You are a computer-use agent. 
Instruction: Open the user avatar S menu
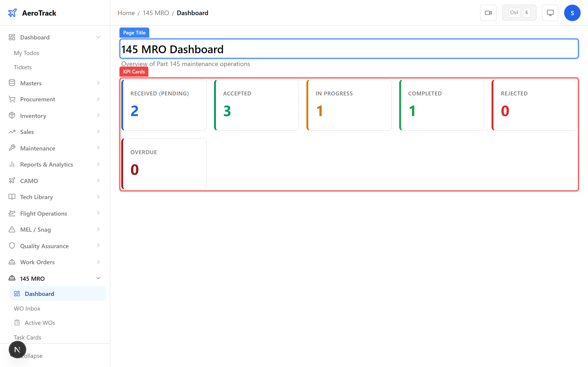click(x=572, y=13)
